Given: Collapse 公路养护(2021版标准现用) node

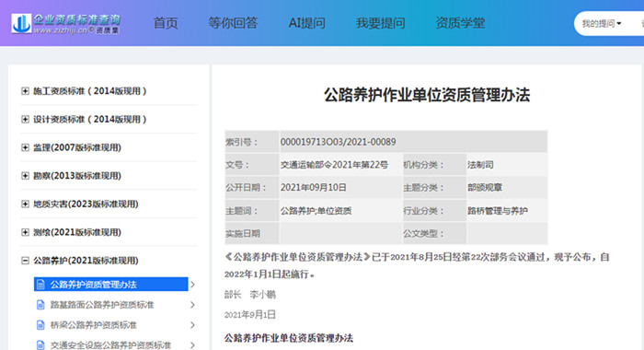Looking at the screenshot, I should pos(25,261).
